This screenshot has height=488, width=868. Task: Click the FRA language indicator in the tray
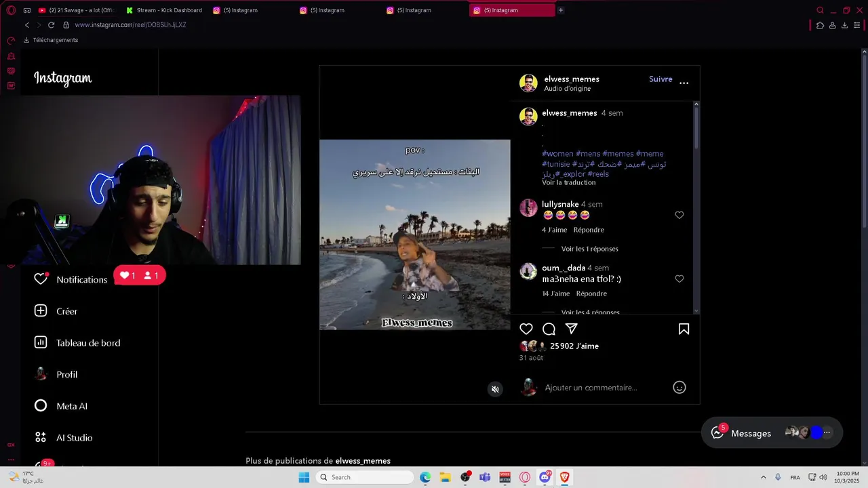point(795,477)
